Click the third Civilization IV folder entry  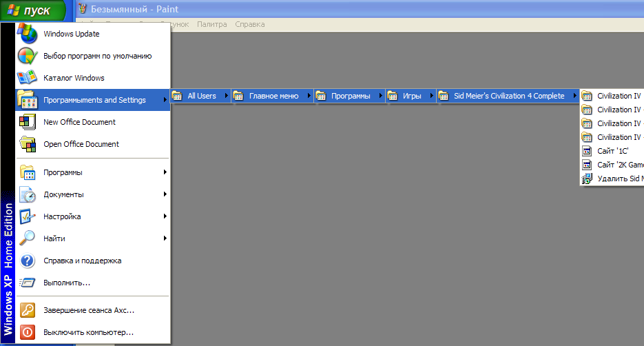pyautogui.click(x=612, y=123)
